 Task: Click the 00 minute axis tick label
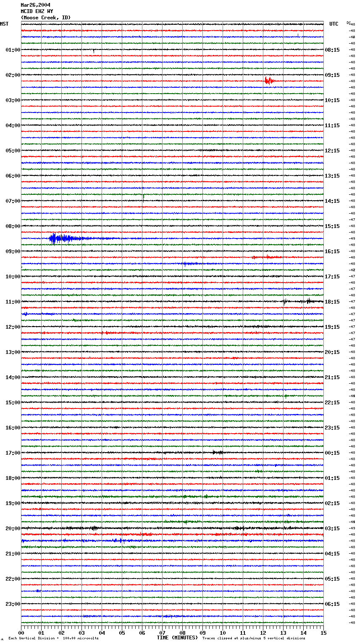point(21,633)
